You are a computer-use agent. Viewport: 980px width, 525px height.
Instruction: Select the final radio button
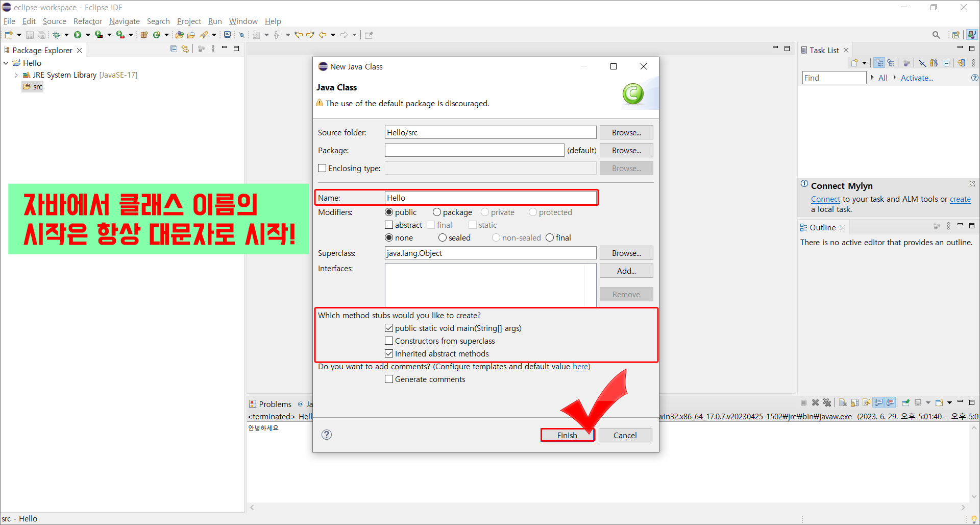[x=550, y=237]
